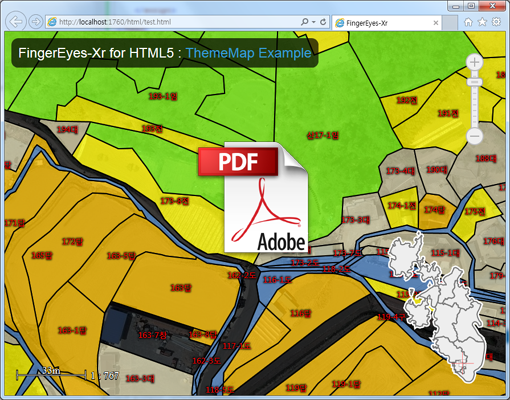The height and width of the screenshot is (400, 510).
Task: Click the parcel label 173-2도
Action: (305, 263)
